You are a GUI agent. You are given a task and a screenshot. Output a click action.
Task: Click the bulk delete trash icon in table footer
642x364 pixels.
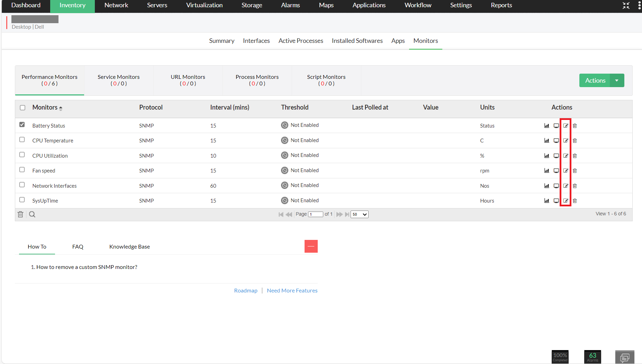[x=20, y=214]
